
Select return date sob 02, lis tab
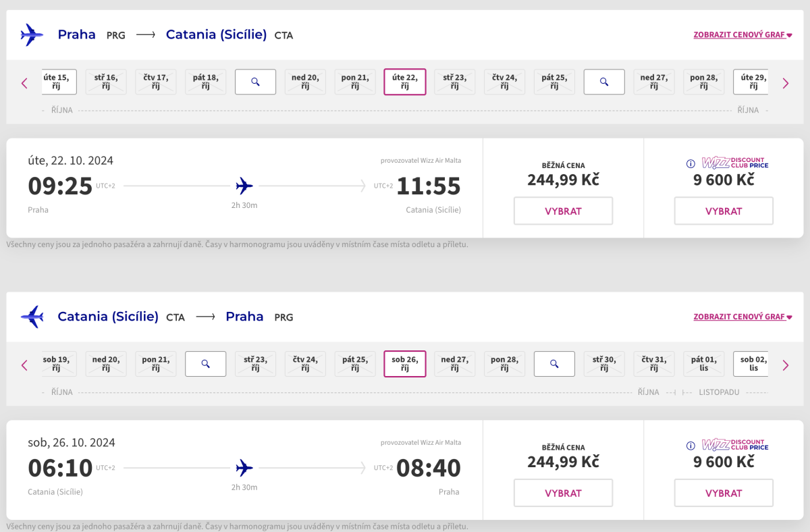(751, 364)
